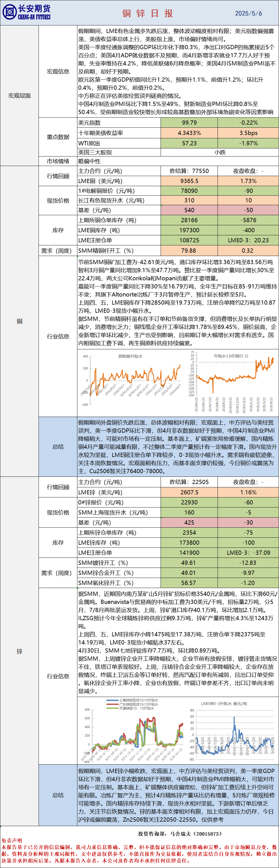Click the report date 2025/5/6
Viewport: 279px width, 868px height.
click(248, 13)
